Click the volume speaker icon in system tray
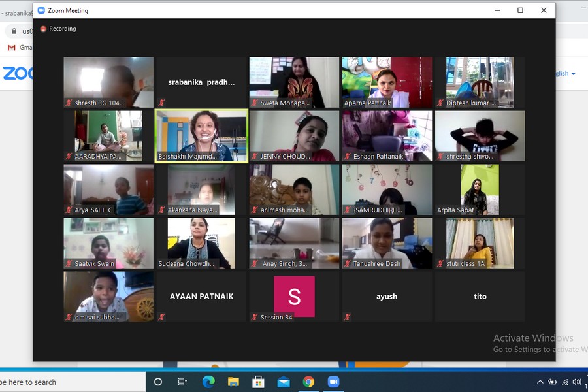Screen dimensions: 588x392 click(577, 382)
